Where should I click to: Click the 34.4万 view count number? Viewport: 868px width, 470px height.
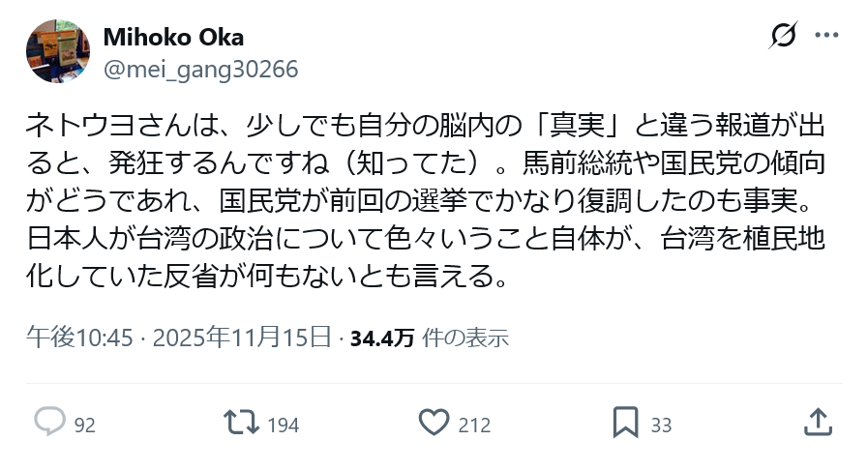point(382,338)
